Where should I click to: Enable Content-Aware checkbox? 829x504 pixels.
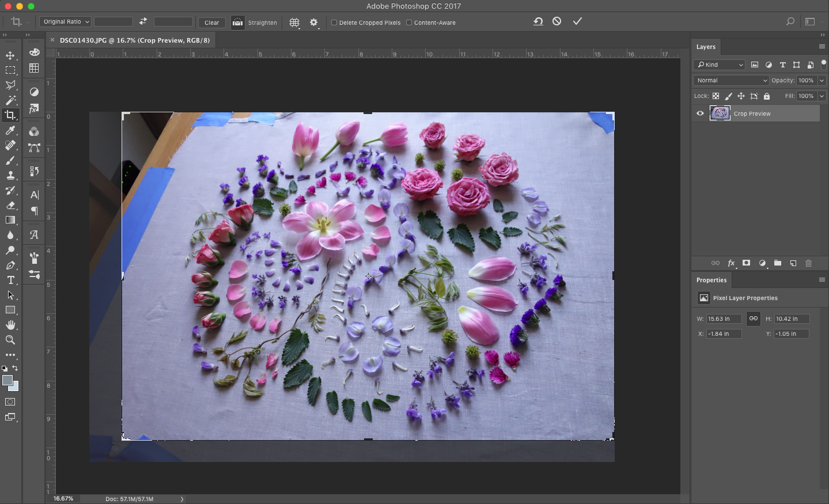[409, 22]
